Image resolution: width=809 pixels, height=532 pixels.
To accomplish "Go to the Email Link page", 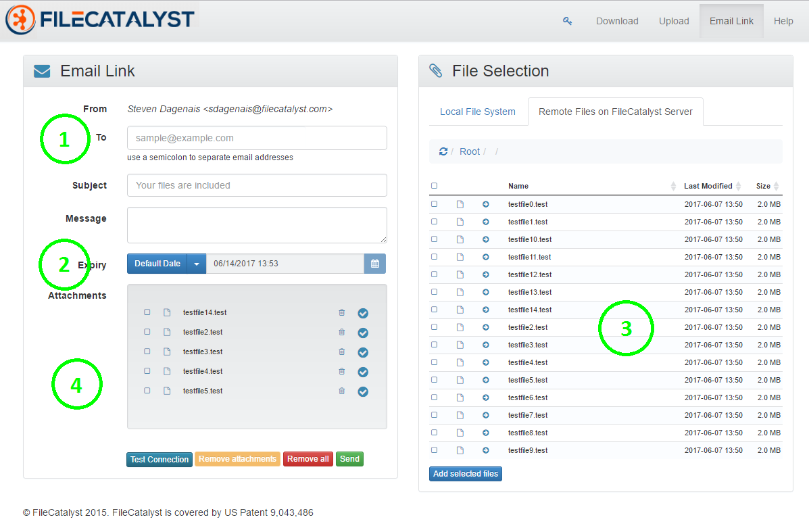I will pos(731,21).
